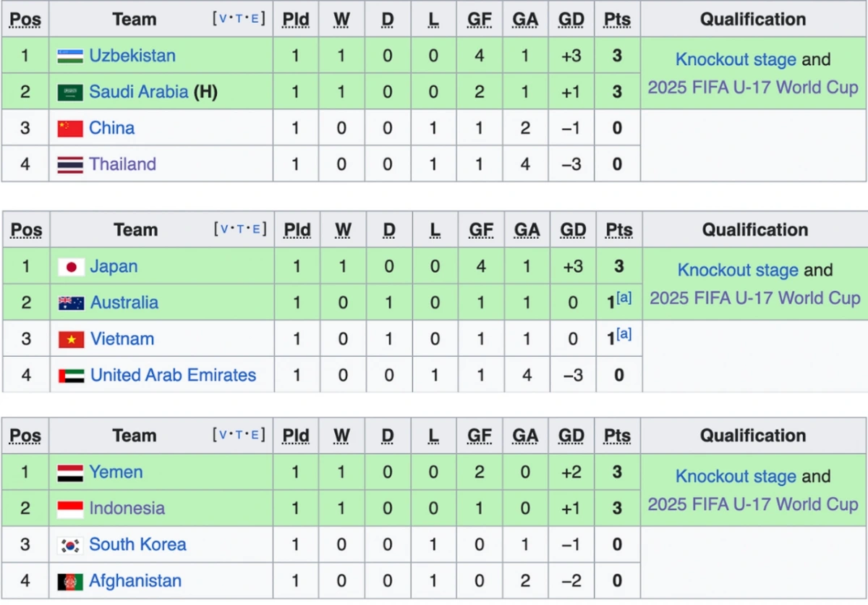The height and width of the screenshot is (605, 868).
Task: Click the South Korea flag icon
Action: [x=70, y=546]
